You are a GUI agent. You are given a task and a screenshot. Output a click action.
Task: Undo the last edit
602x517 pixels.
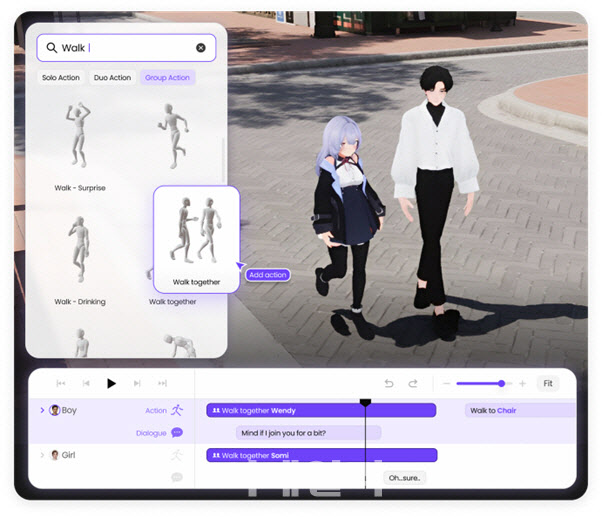389,383
